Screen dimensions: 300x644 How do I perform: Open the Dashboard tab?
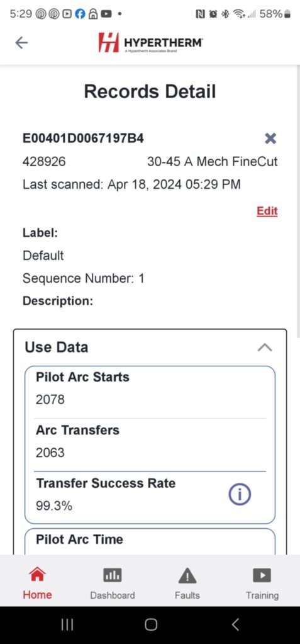coord(113,583)
